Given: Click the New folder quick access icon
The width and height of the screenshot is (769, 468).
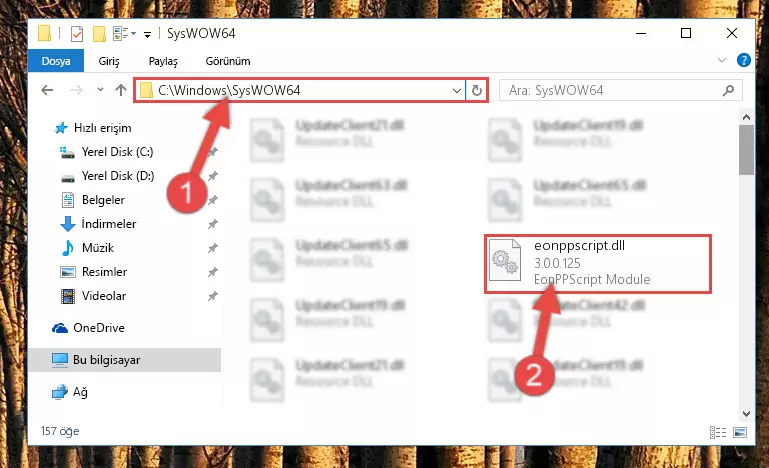Looking at the screenshot, I should 99,33.
